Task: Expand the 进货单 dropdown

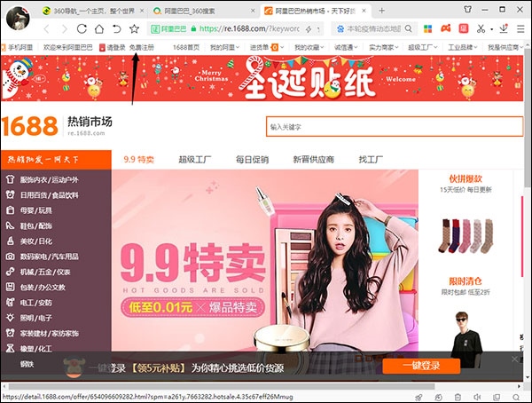Action: pyautogui.click(x=267, y=48)
